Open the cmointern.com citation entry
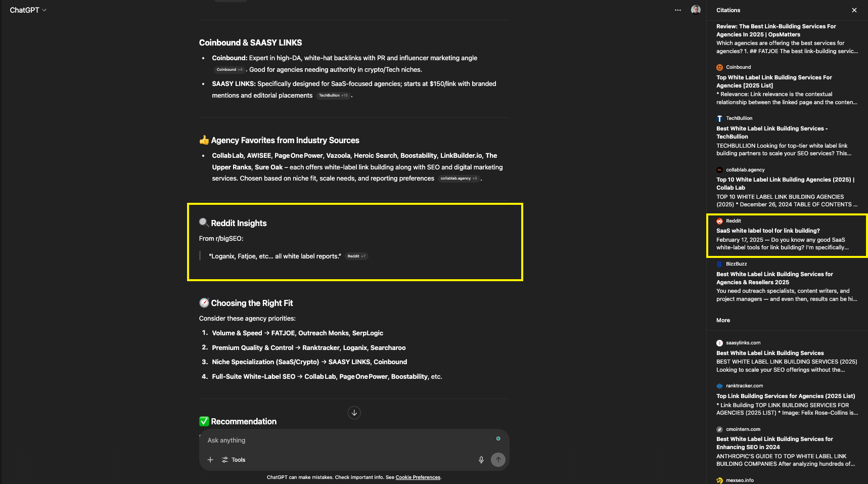868x484 pixels. (774, 443)
